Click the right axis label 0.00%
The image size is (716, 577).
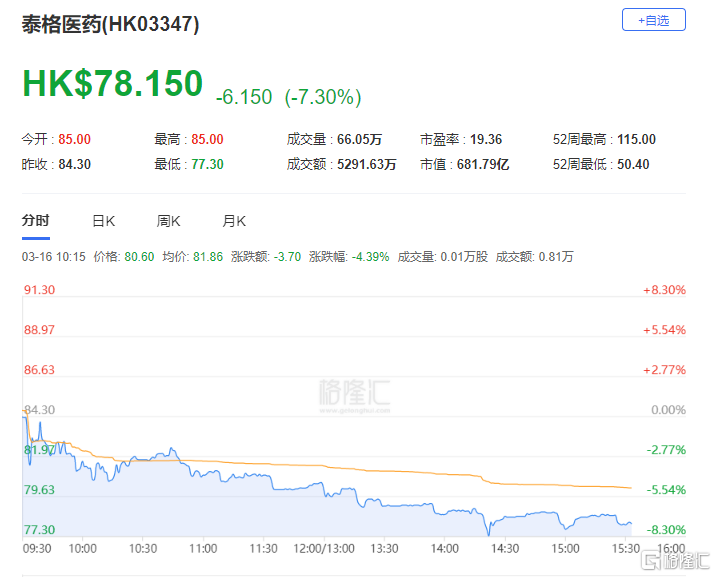[x=669, y=410]
